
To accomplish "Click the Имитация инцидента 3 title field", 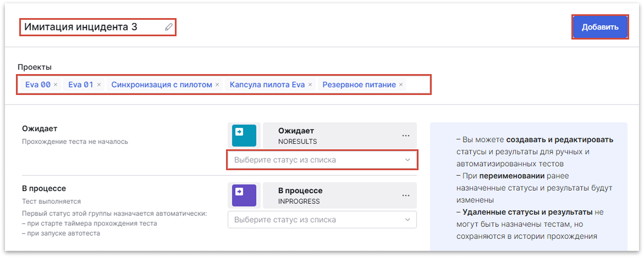I will pyautogui.click(x=82, y=27).
